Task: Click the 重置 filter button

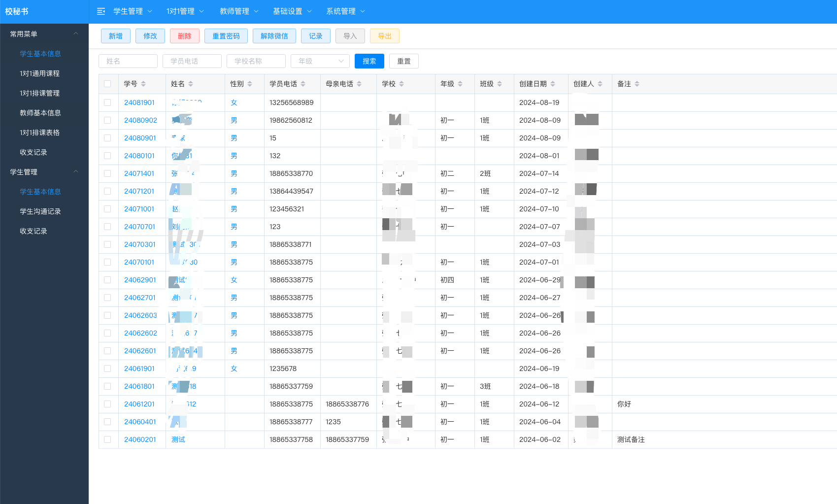Action: coord(404,61)
